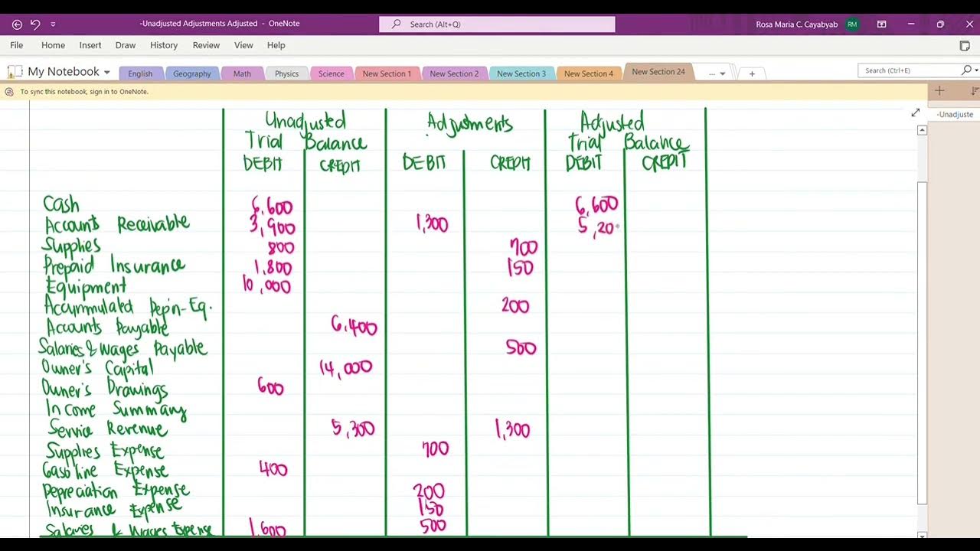The height and width of the screenshot is (551, 980).
Task: Click the handwritten Cash row label
Action: pos(61,204)
